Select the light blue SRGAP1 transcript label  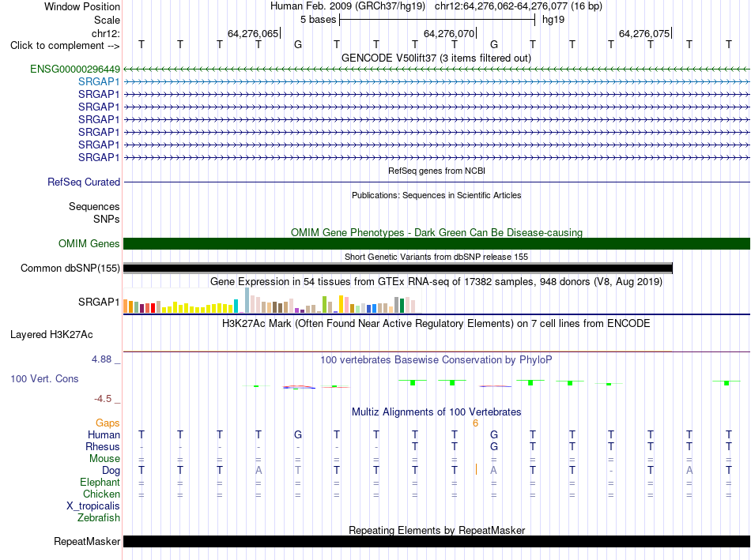(99, 82)
